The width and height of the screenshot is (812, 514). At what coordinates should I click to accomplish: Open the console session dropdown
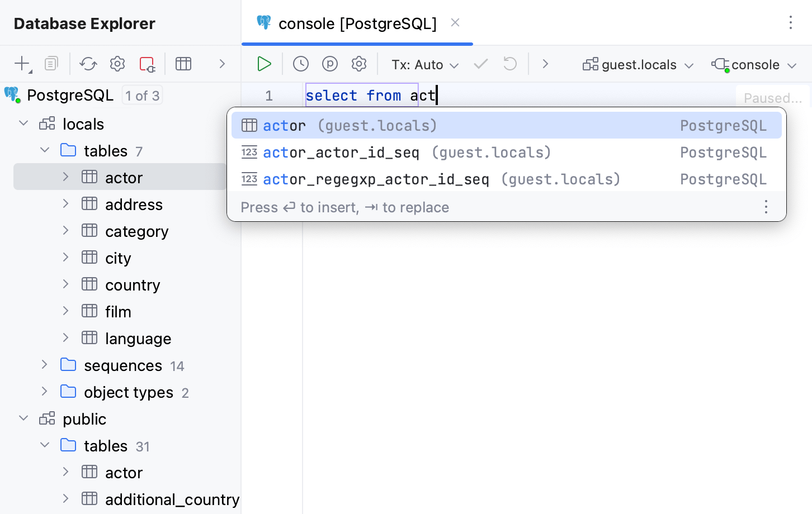click(754, 65)
